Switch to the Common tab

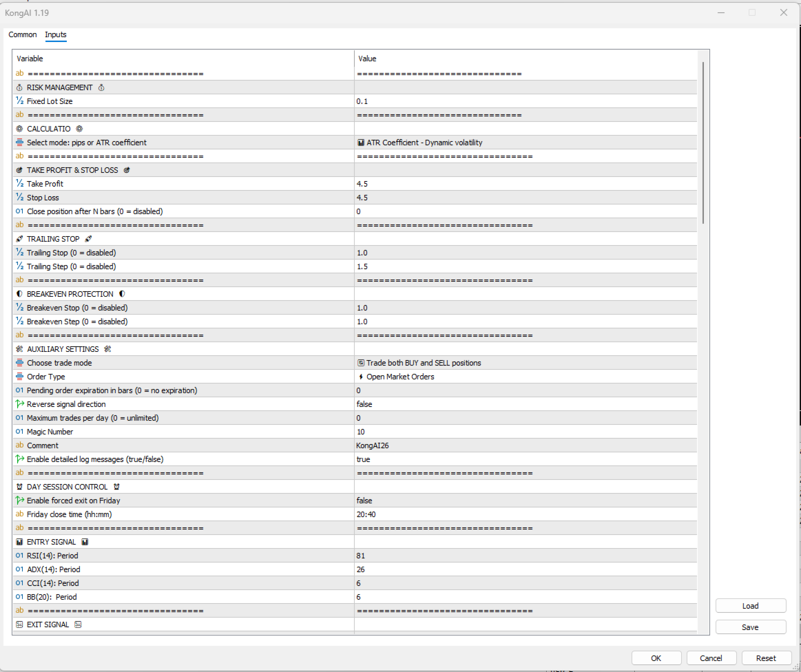tap(23, 34)
